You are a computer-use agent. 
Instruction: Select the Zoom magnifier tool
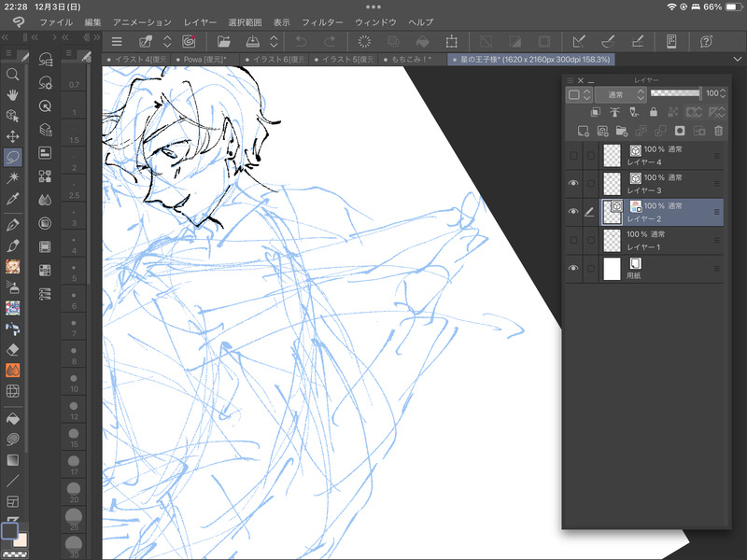point(13,74)
